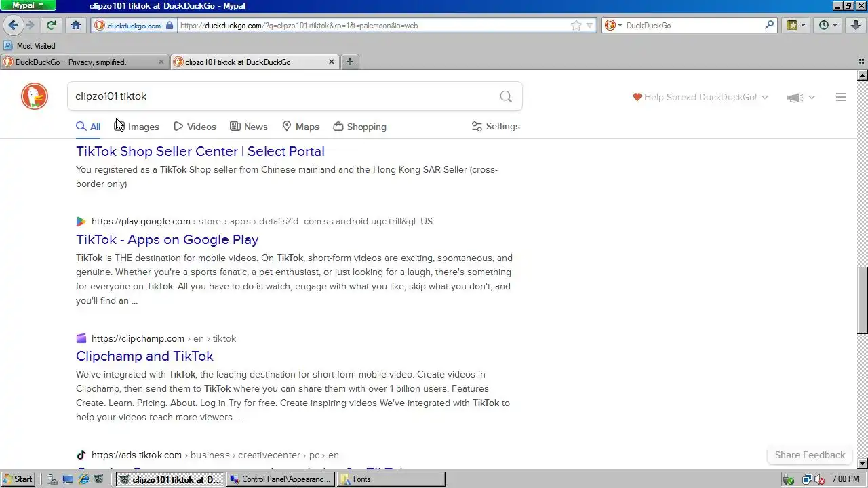
Task: Open the Windows Start menu
Action: click(x=18, y=479)
